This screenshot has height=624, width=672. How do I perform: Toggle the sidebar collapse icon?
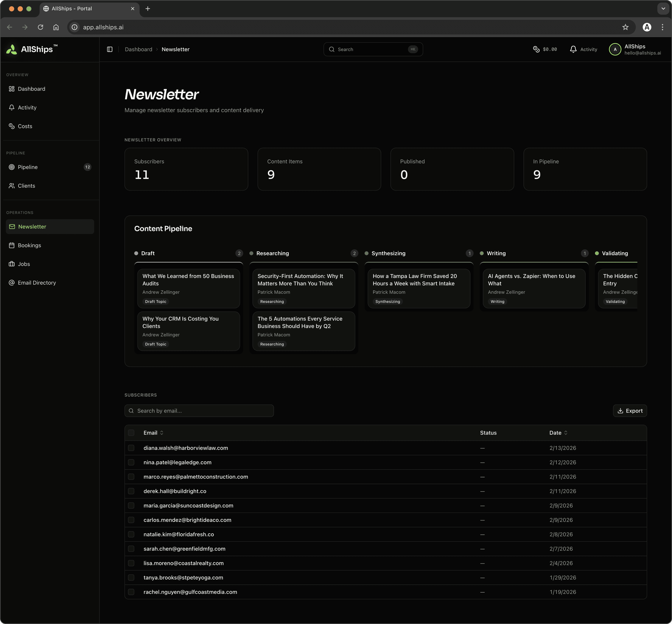coord(110,49)
